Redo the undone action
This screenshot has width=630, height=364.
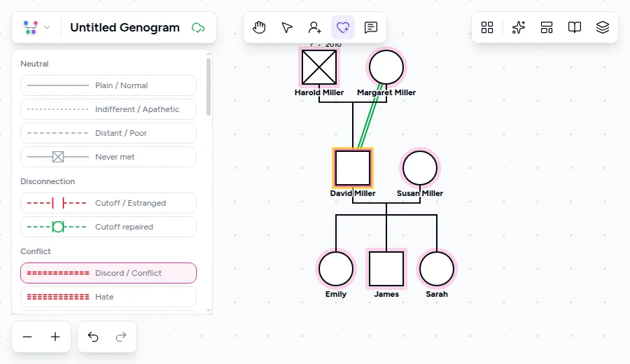pyautogui.click(x=121, y=337)
